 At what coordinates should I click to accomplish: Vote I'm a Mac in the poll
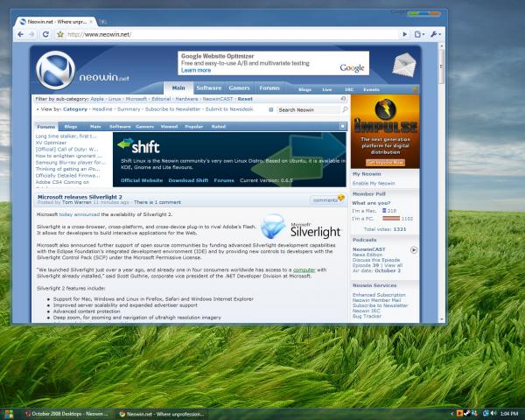[363, 211]
